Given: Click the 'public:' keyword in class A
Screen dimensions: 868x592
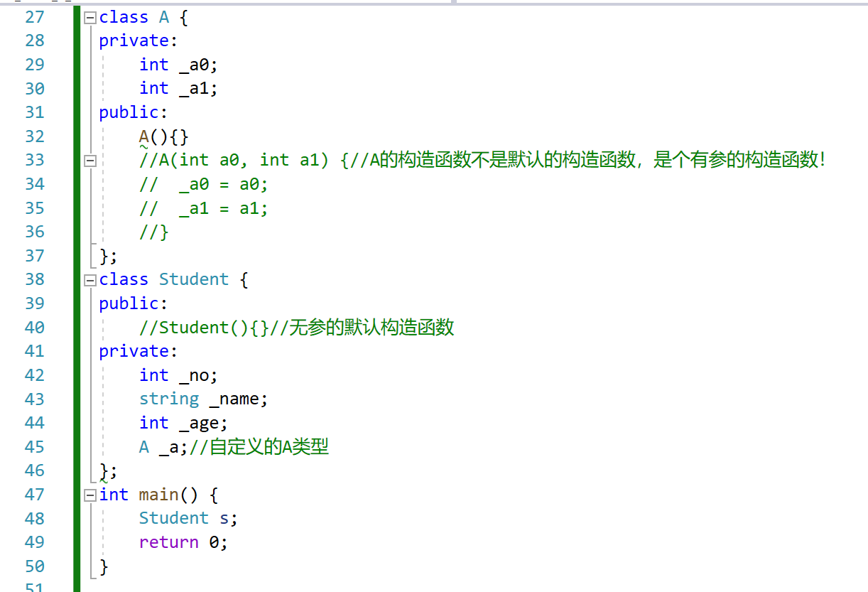Looking at the screenshot, I should click(x=134, y=112).
